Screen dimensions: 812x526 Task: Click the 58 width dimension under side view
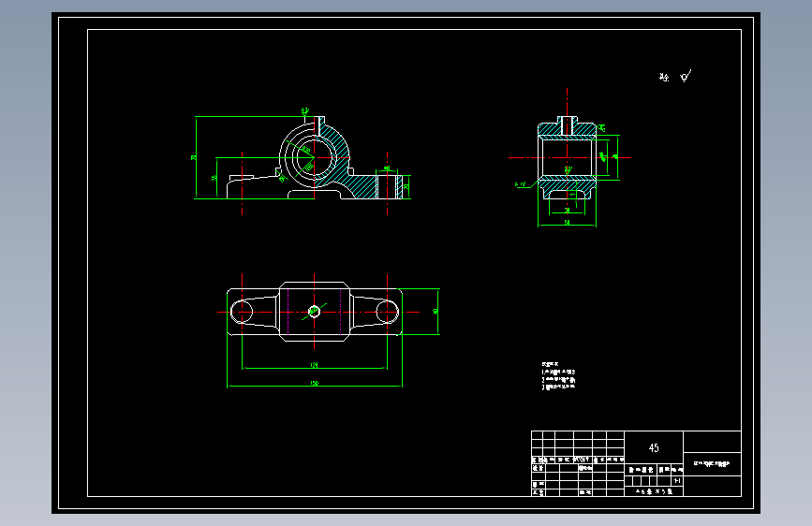tap(567, 222)
